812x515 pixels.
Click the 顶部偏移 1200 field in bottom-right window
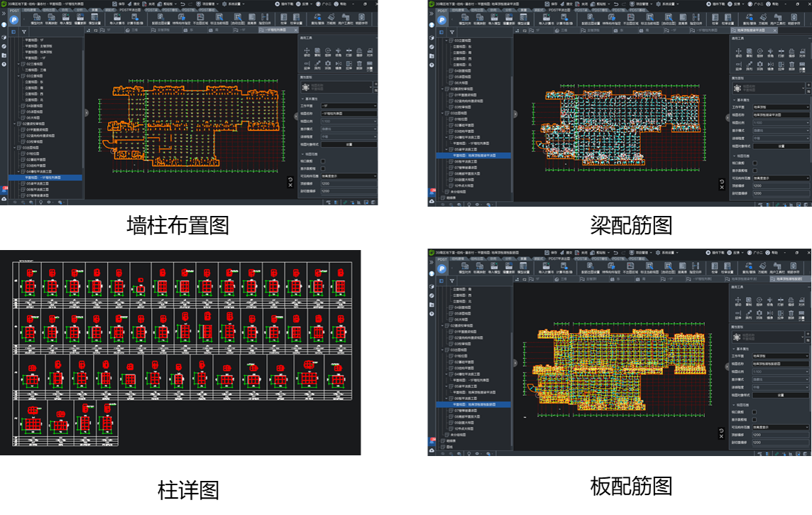(780, 435)
